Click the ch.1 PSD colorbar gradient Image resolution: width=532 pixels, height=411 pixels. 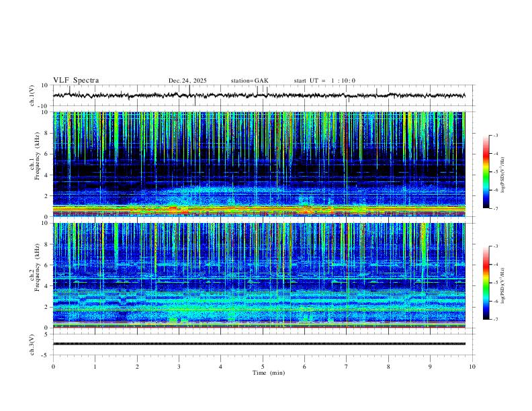click(x=486, y=172)
